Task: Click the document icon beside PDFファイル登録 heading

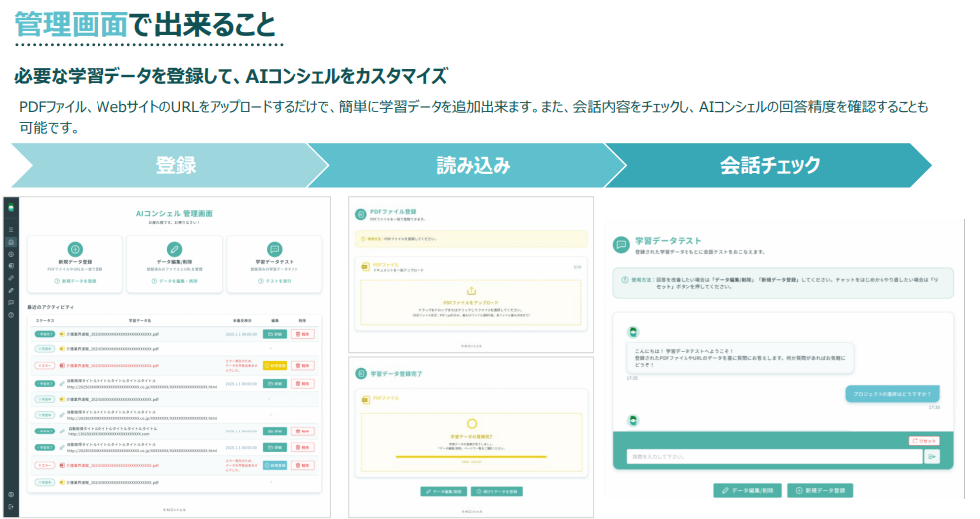Action: click(360, 214)
